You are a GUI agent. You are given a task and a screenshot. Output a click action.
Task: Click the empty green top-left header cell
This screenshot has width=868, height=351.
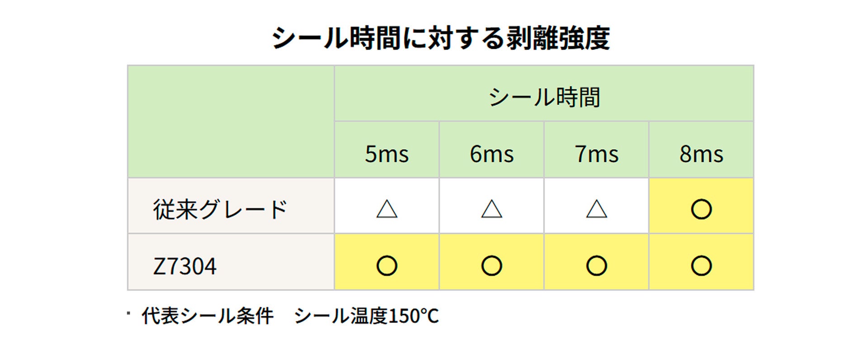pos(231,122)
